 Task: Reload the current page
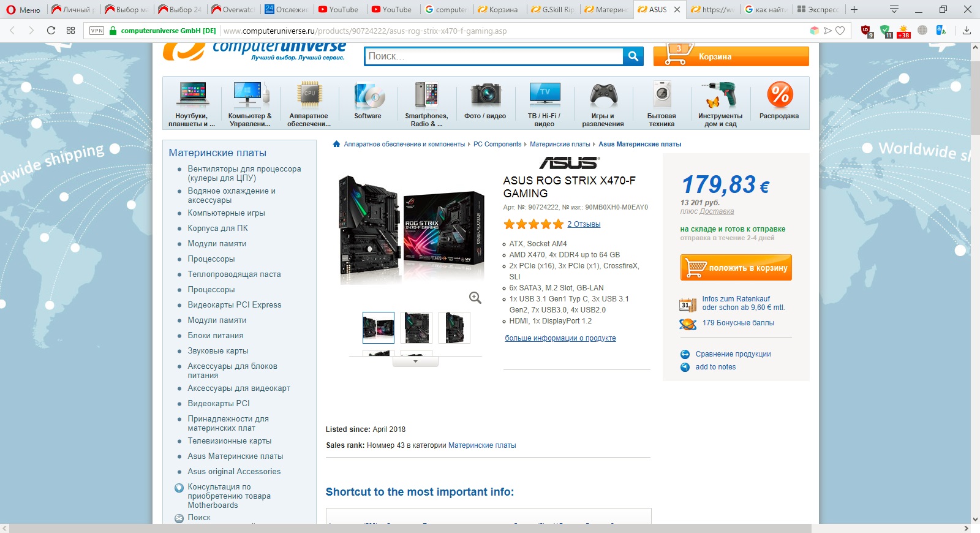51,31
